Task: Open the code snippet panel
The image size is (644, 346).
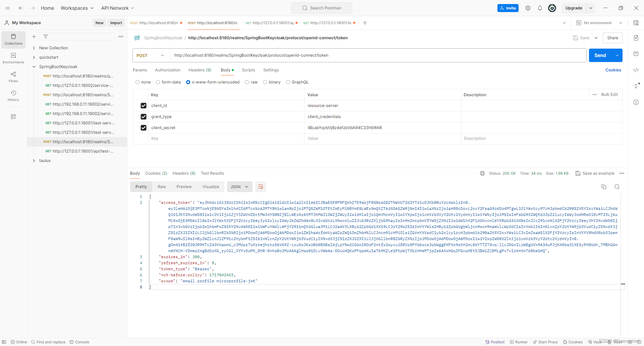Action: (636, 70)
